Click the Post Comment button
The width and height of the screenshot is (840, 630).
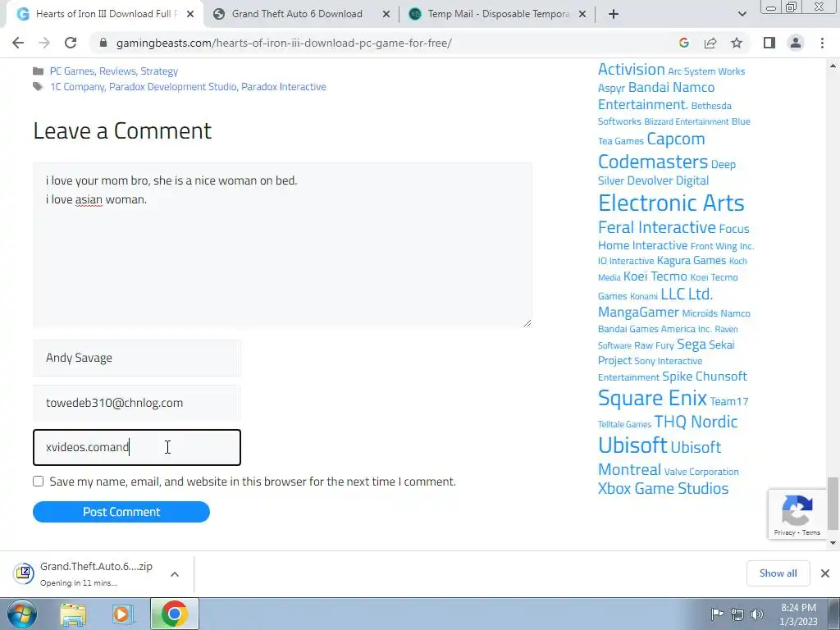tap(121, 512)
